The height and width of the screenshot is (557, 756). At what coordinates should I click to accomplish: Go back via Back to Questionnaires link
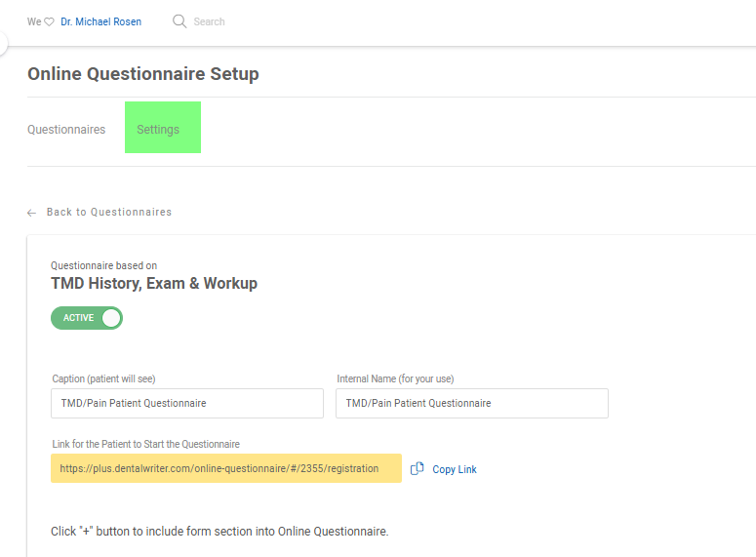click(x=109, y=213)
